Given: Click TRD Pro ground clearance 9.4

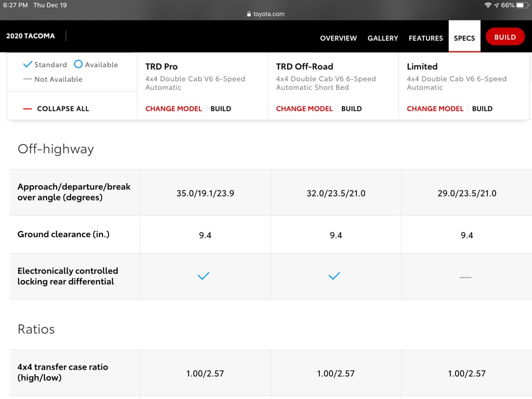Looking at the screenshot, I should (205, 235).
